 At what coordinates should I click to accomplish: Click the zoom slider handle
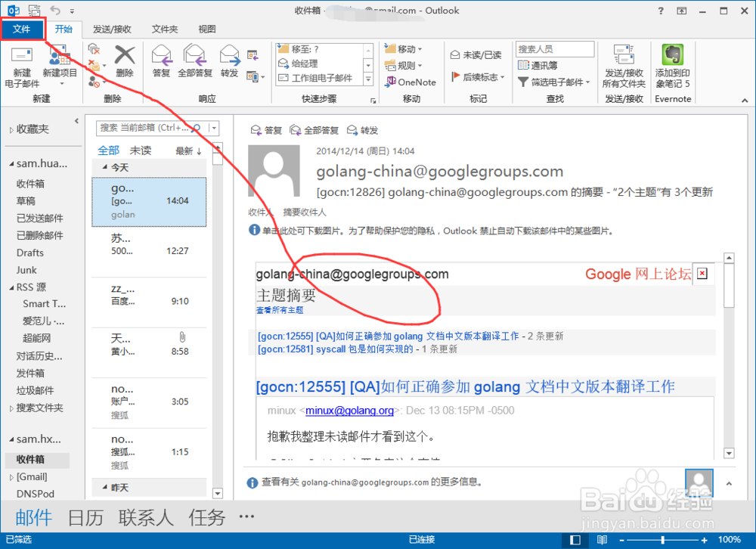point(663,539)
